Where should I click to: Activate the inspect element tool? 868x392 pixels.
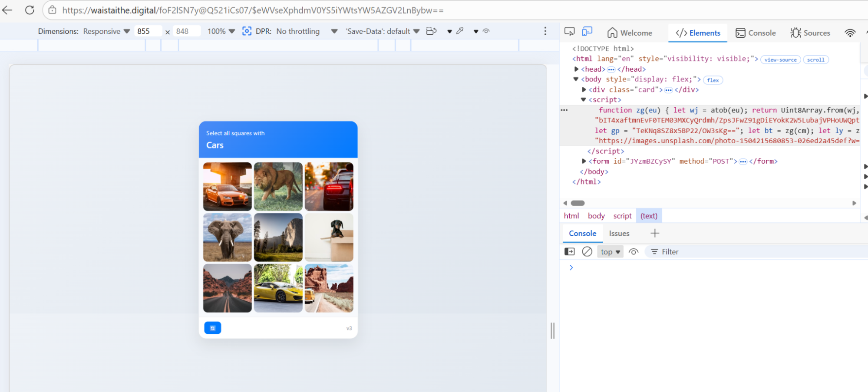point(569,32)
